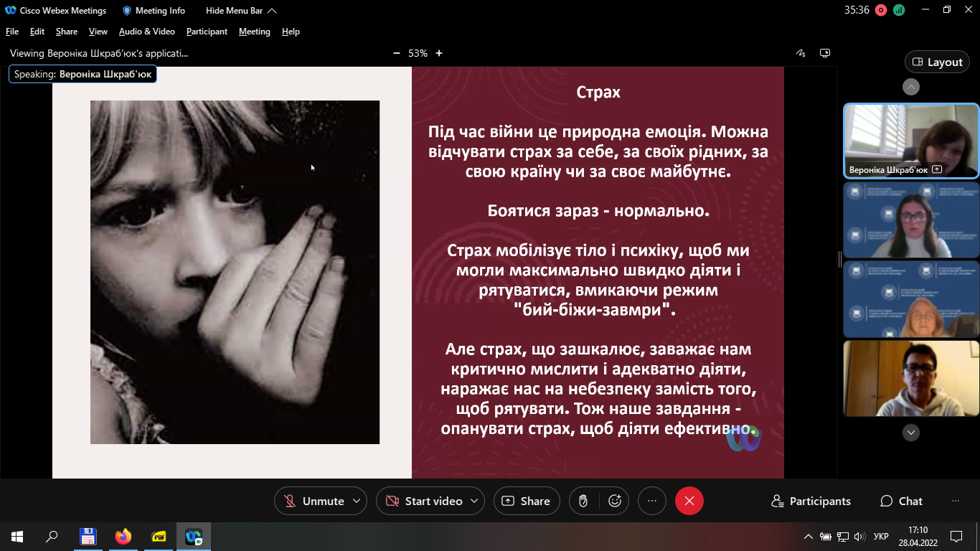The image size is (980, 551).
Task: Click the recording indicator icon
Action: [x=881, y=10]
